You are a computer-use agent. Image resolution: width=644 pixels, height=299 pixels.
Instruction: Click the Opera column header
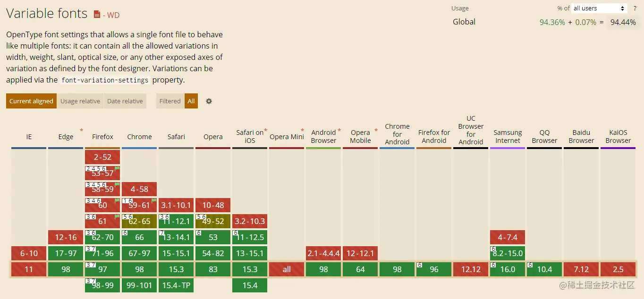coord(213,137)
